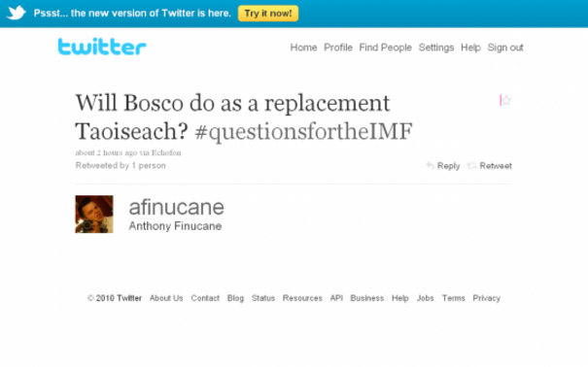Open the API footer link
Viewport: 588px width, 367px height.
point(336,298)
